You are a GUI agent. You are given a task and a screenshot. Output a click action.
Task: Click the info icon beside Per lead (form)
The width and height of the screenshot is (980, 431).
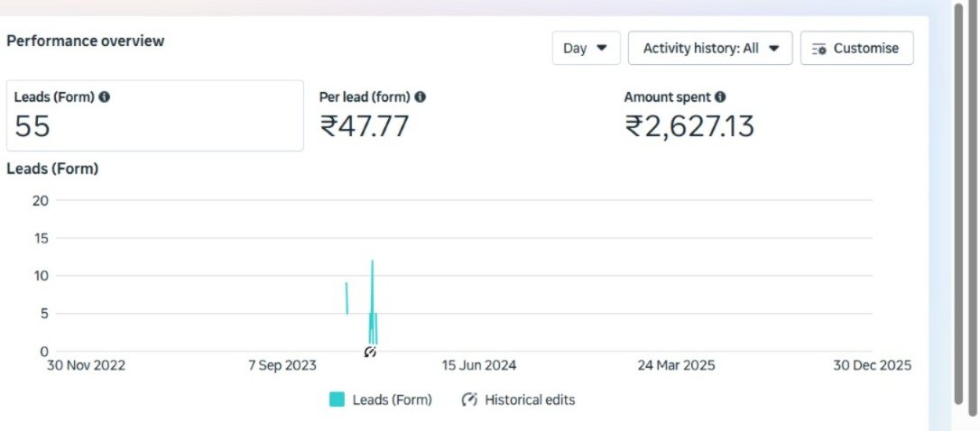tap(421, 97)
